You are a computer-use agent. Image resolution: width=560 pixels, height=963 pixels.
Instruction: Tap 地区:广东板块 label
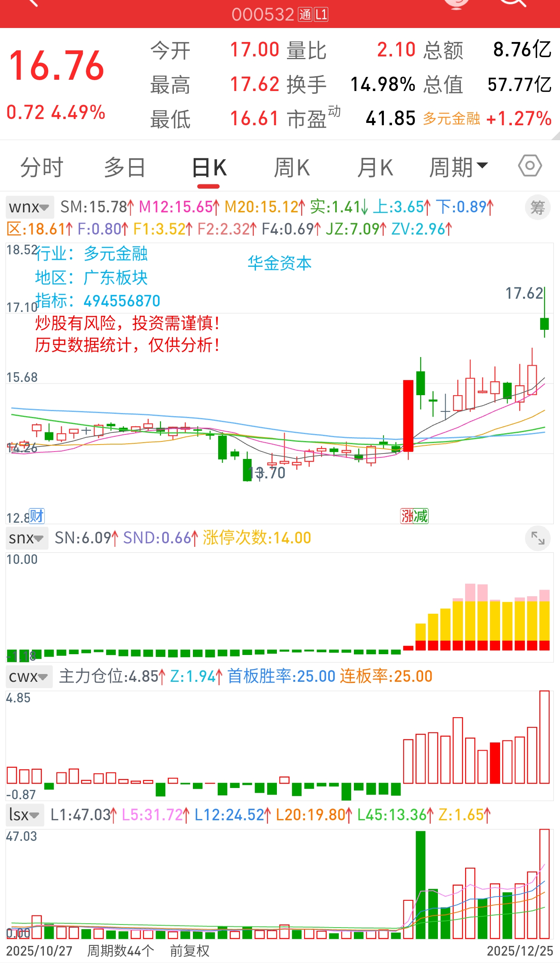click(91, 278)
